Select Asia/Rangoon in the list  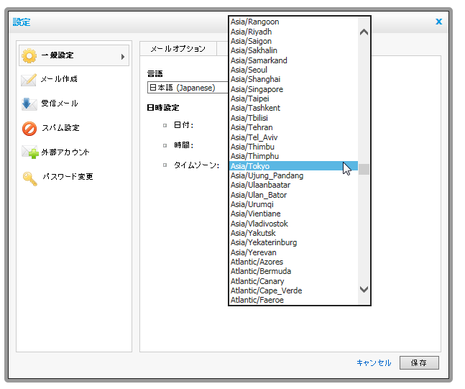pos(293,22)
